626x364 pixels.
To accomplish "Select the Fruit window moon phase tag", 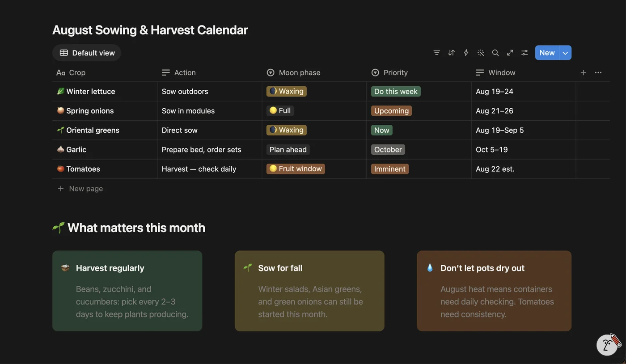I will (x=296, y=169).
